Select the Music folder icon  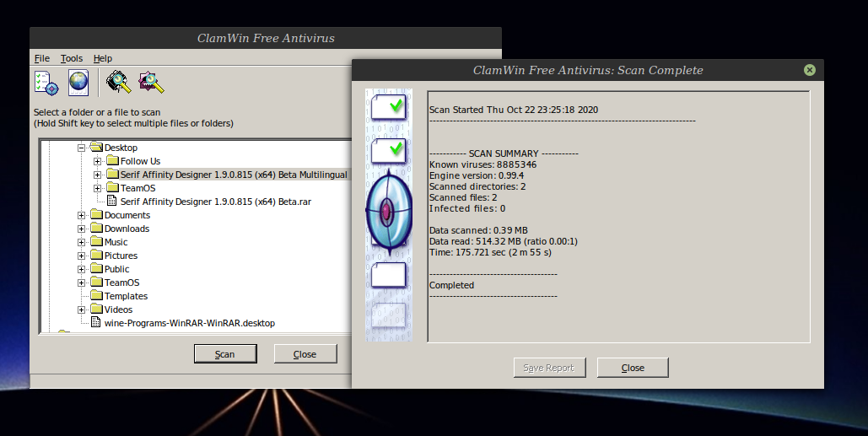(96, 242)
